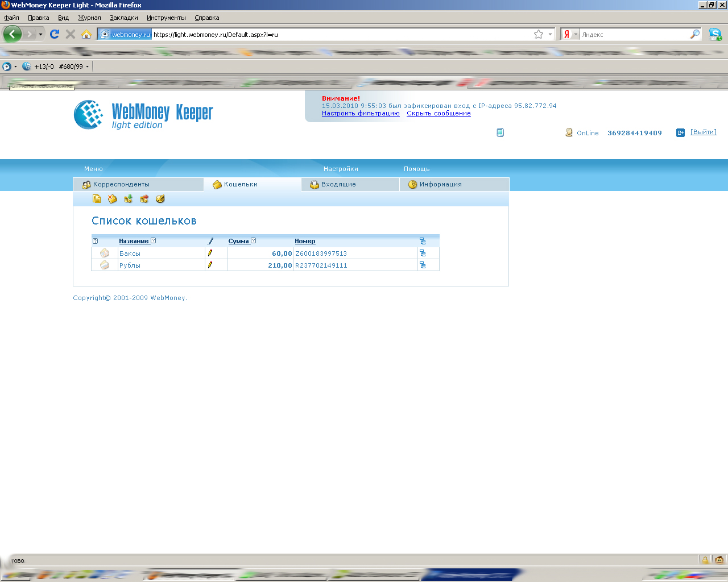Click the Skype icon in the browser toolbar
This screenshot has height=582, width=728.
[x=715, y=34]
